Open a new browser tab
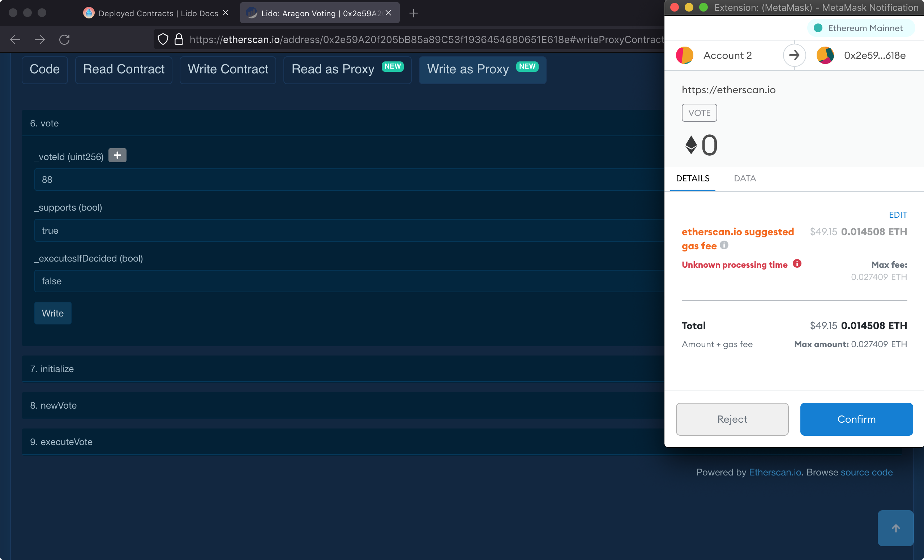Viewport: 924px width, 560px height. coord(413,13)
